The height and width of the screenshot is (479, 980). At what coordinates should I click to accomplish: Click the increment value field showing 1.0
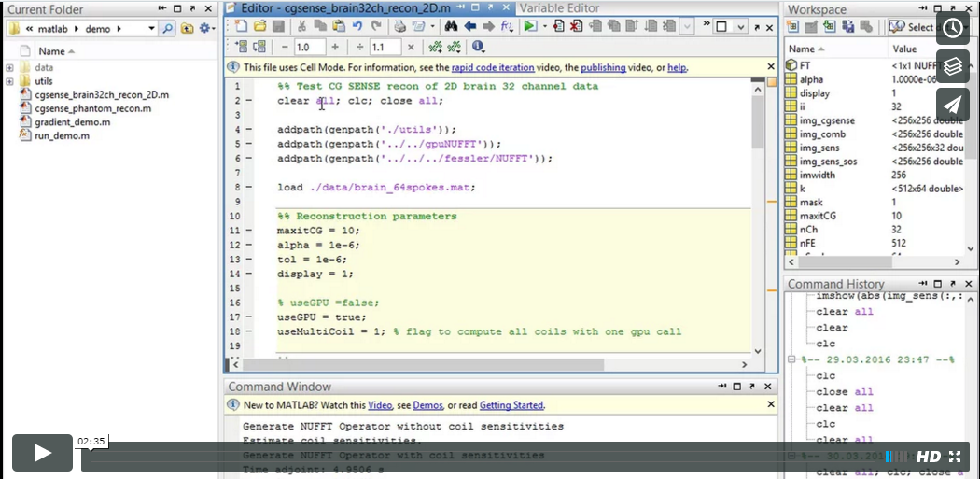point(310,47)
